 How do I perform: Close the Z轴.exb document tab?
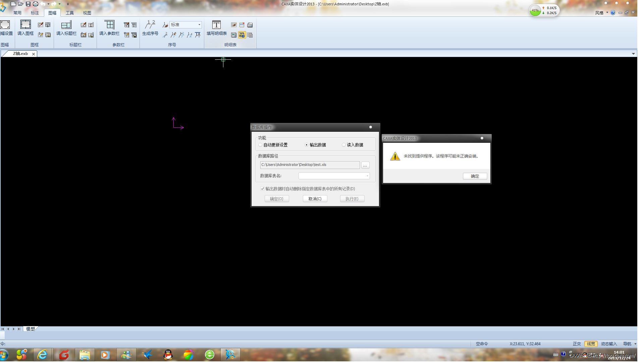[34, 54]
